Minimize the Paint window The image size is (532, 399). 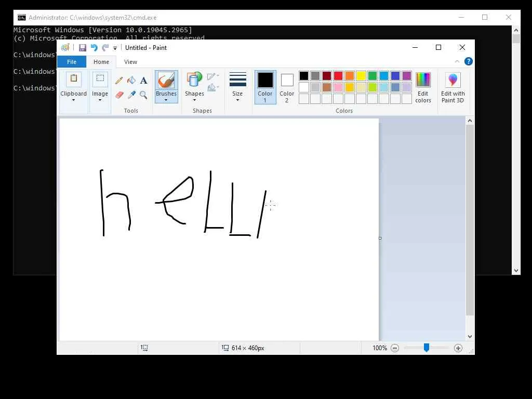click(x=415, y=47)
